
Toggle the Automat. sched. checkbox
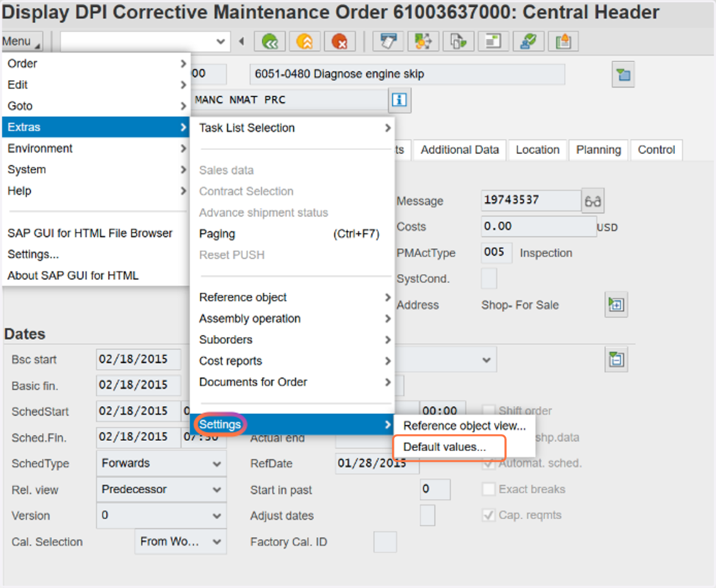tap(489, 463)
